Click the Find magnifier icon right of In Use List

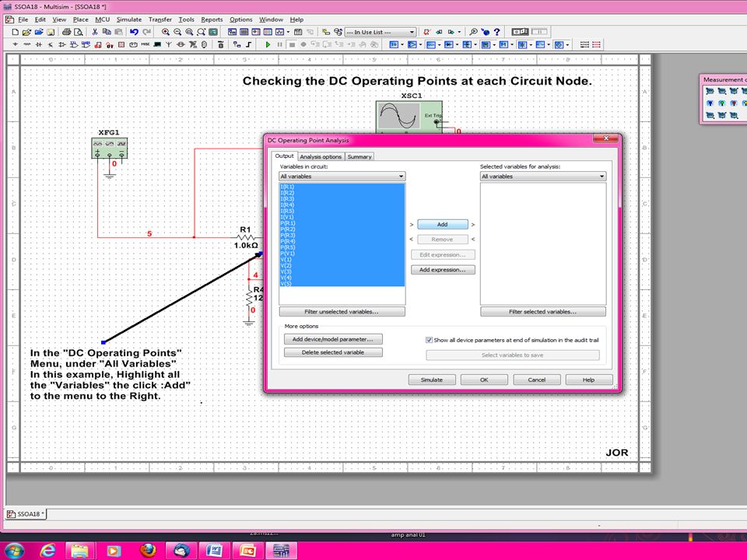(x=474, y=32)
